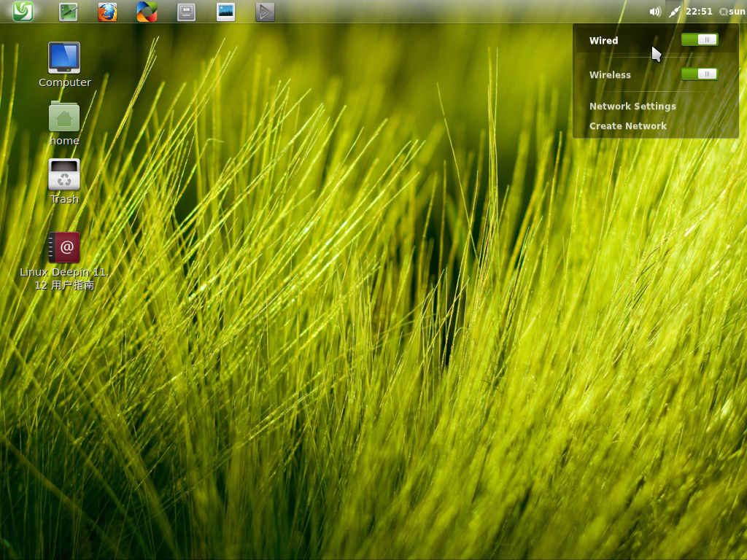
Task: Open Network Settings from the menu
Action: 632,106
